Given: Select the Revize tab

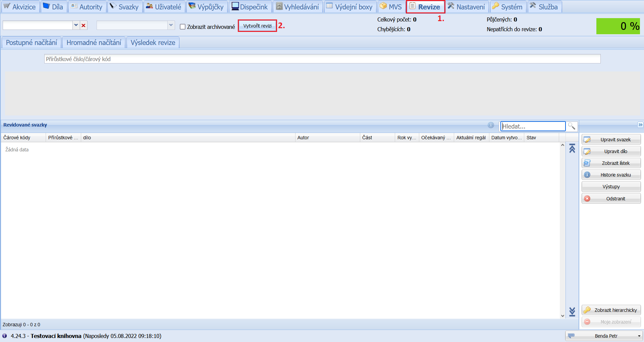Looking at the screenshot, I should (425, 7).
